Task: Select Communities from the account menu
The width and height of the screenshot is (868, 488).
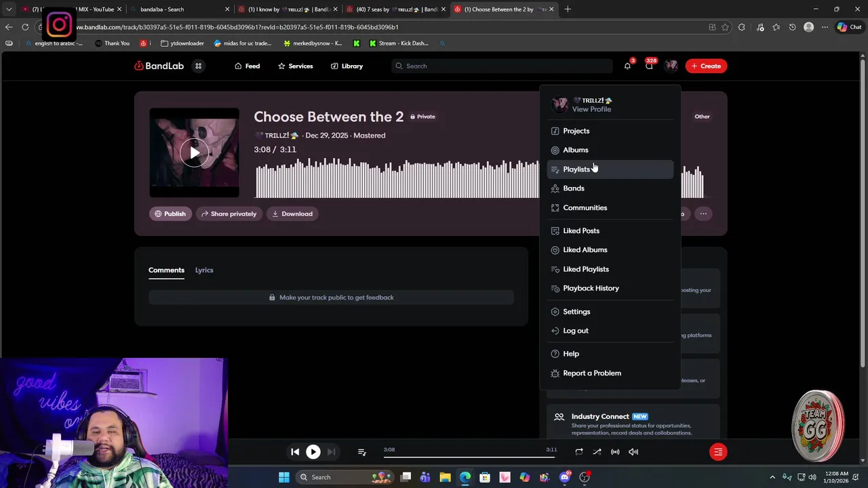Action: [x=610, y=207]
